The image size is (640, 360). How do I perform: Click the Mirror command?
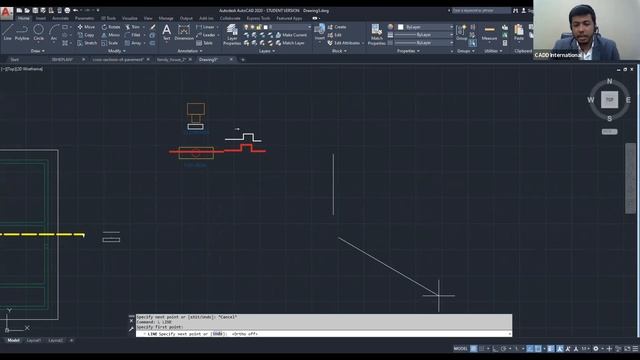pyautogui.click(x=111, y=35)
